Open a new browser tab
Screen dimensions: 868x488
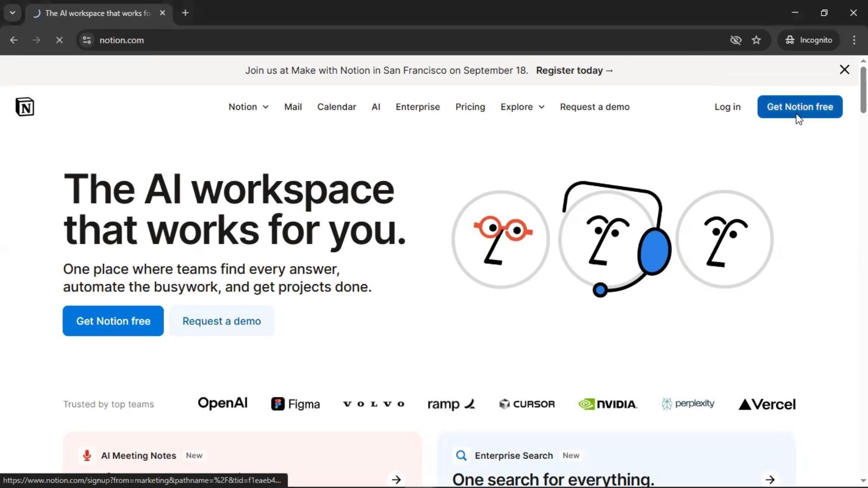pos(185,13)
